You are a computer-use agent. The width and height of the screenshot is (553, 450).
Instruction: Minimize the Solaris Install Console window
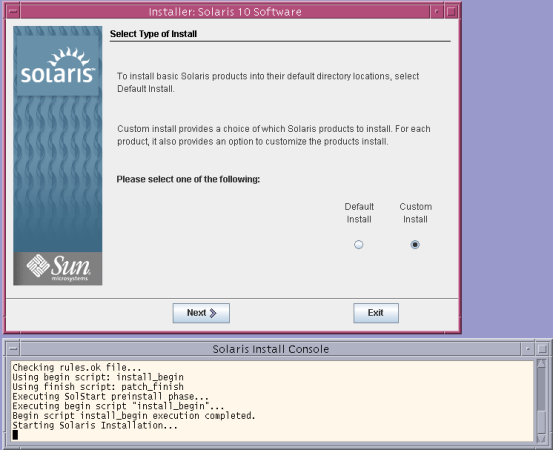[528, 349]
